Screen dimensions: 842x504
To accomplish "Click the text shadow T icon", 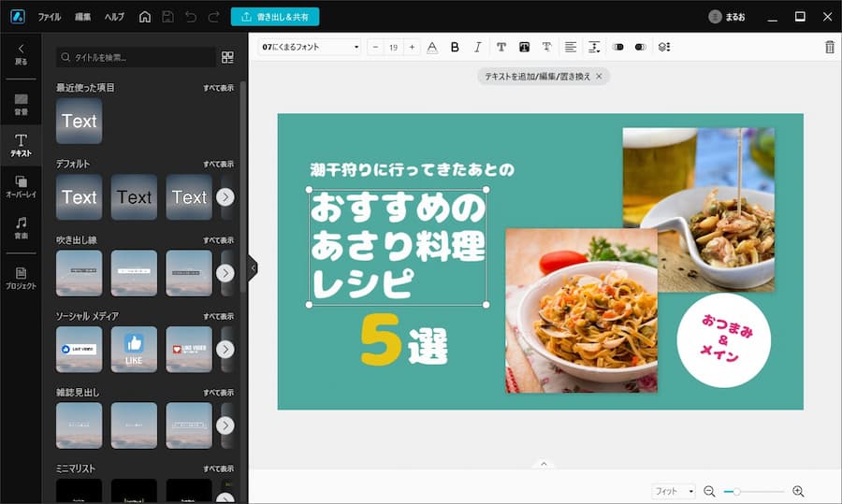I will click(501, 48).
